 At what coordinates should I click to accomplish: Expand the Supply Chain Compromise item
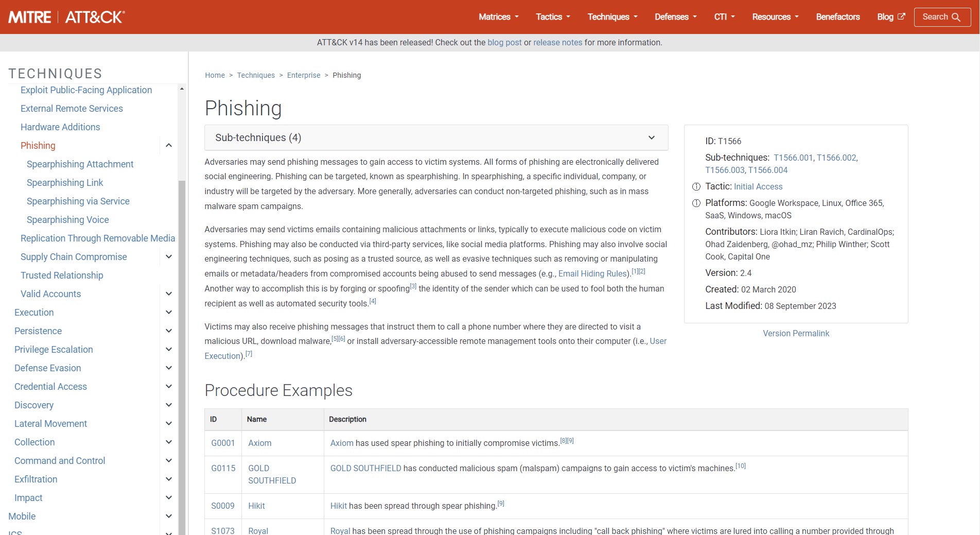(169, 257)
